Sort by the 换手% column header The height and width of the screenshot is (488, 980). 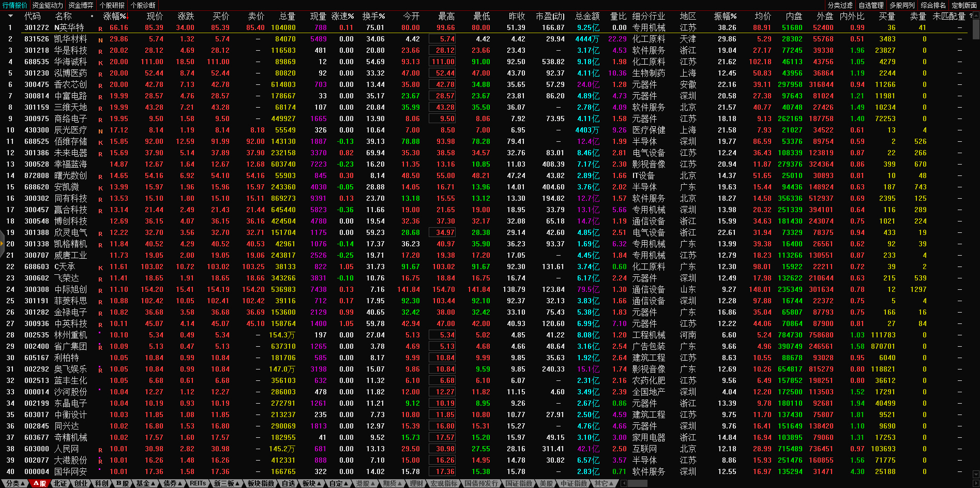[373, 17]
